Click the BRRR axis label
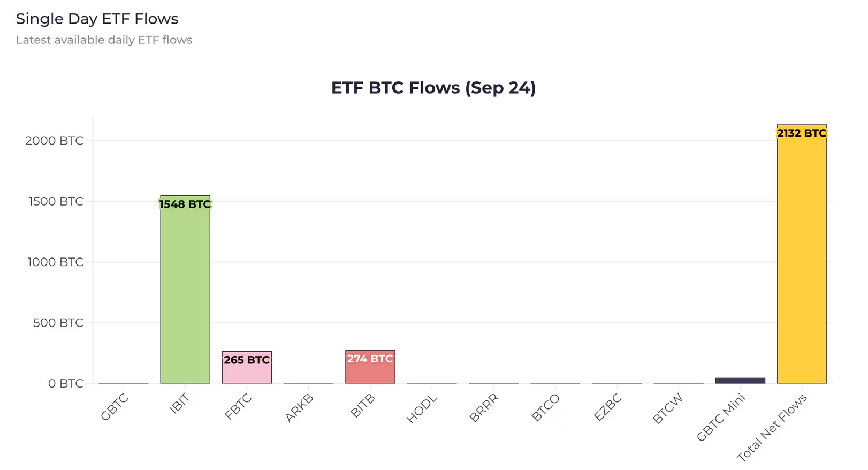The image size is (868, 470). [484, 408]
